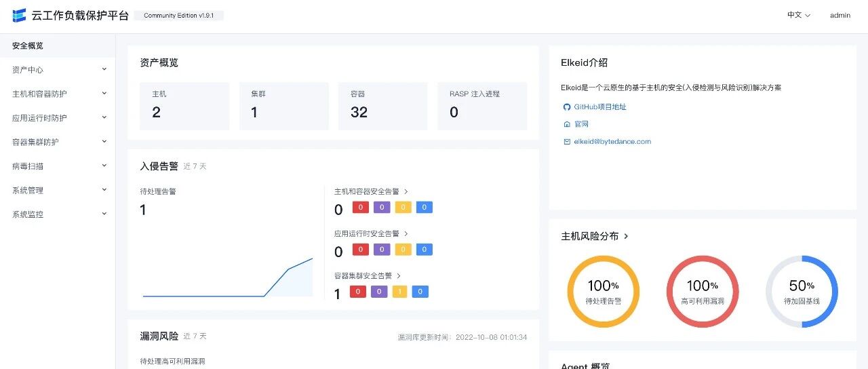Image resolution: width=868 pixels, height=369 pixels.
Task: Click the 漏洞风险 section heading
Action: tap(159, 336)
